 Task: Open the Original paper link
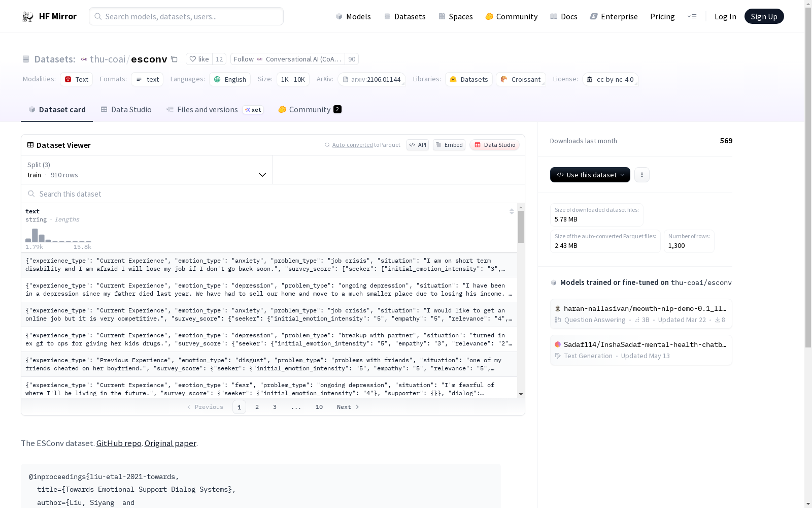click(x=171, y=443)
